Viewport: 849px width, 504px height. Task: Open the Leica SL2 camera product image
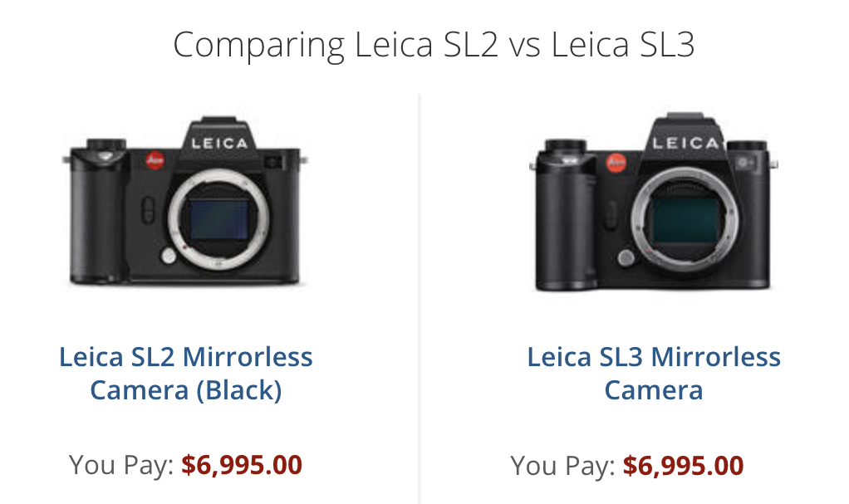pyautogui.click(x=186, y=208)
